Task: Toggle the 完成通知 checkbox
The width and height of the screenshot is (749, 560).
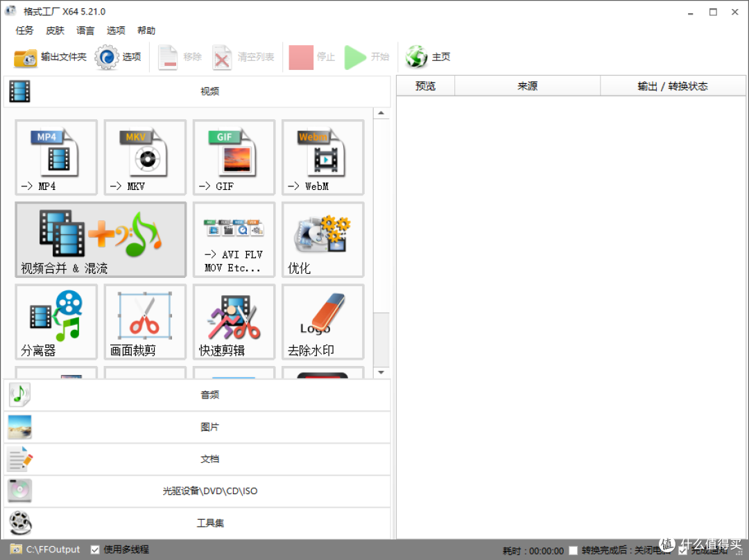Action: tap(682, 550)
